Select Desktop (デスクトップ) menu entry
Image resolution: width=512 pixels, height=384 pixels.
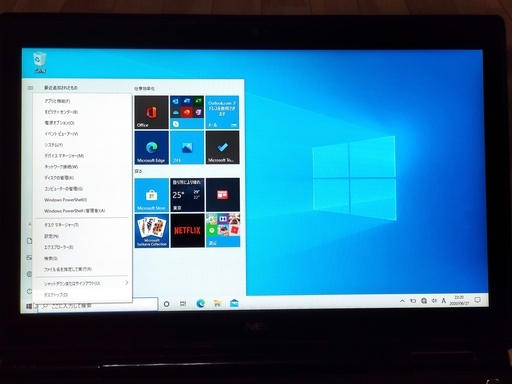tap(82, 295)
